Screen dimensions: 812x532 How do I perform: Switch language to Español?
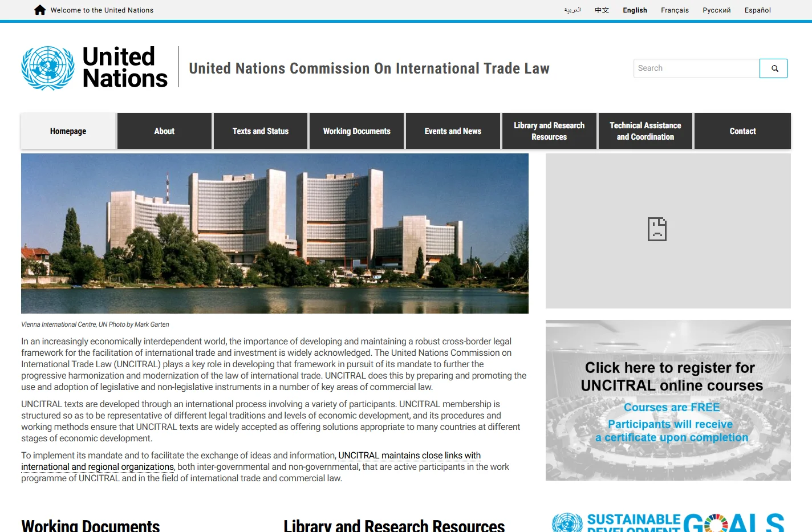(758, 10)
